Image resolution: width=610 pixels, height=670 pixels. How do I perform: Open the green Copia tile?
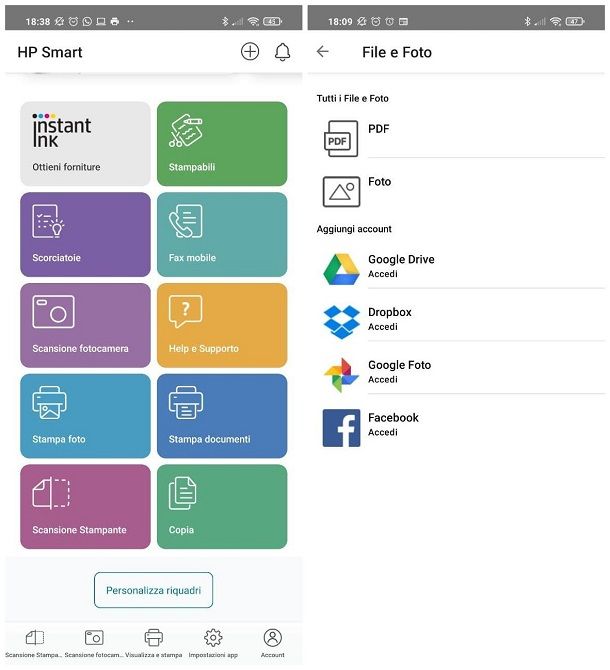coord(222,507)
